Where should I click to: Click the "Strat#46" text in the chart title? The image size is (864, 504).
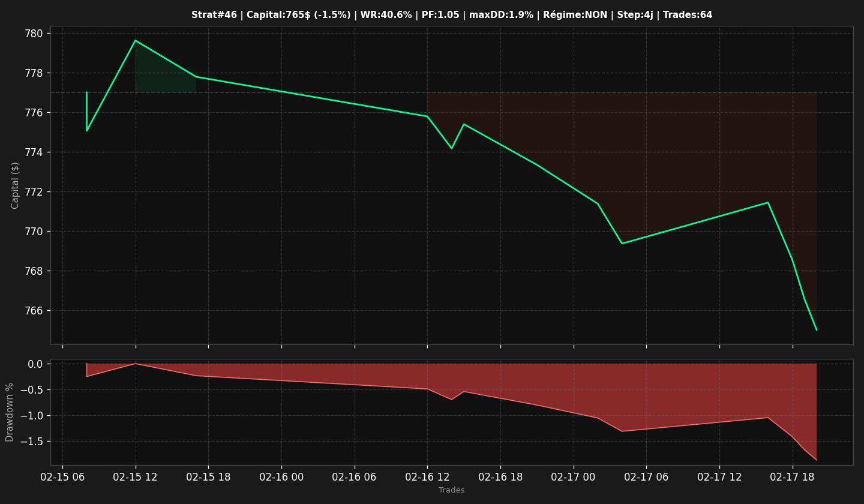click(x=214, y=15)
